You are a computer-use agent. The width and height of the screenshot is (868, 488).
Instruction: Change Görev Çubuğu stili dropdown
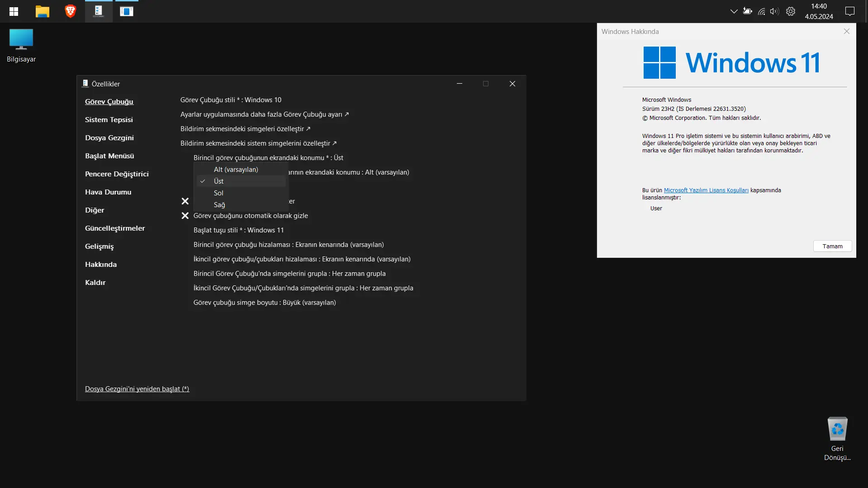tap(231, 100)
